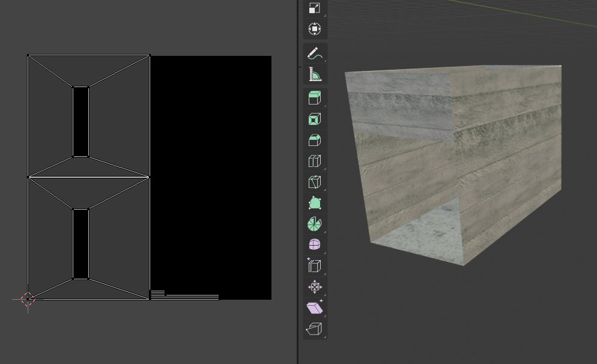Click the textured concrete box in the 3D viewport

pyautogui.click(x=454, y=164)
